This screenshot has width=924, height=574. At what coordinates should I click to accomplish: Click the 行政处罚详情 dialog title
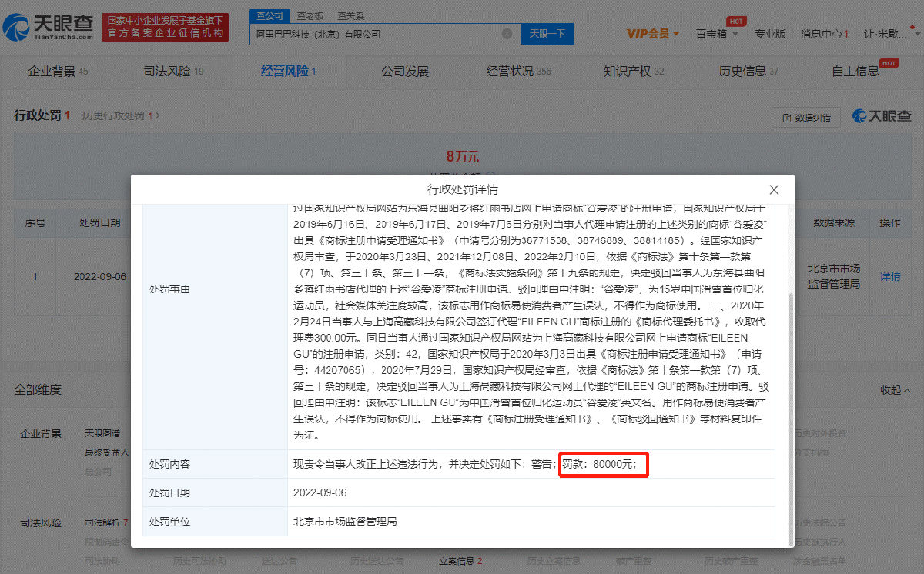[463, 189]
